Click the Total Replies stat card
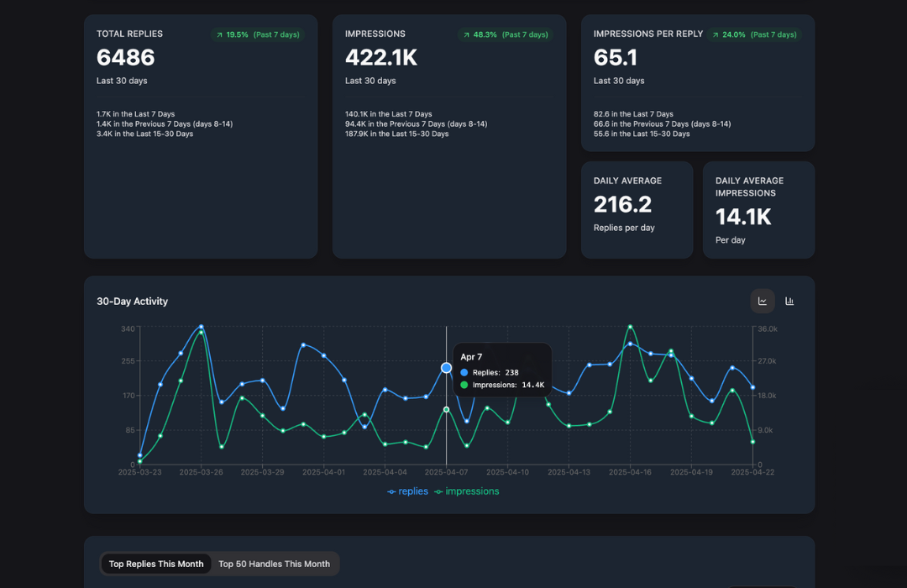Image resolution: width=907 pixels, height=588 pixels. 200,134
